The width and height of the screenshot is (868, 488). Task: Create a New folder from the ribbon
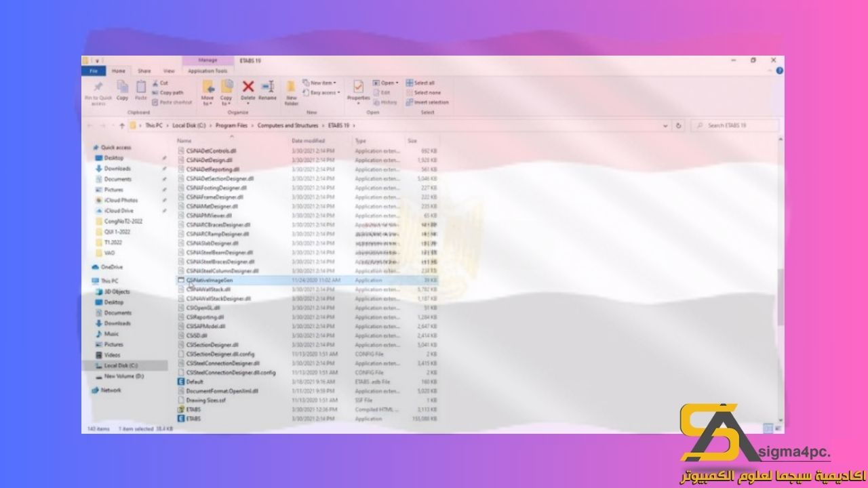tap(291, 92)
